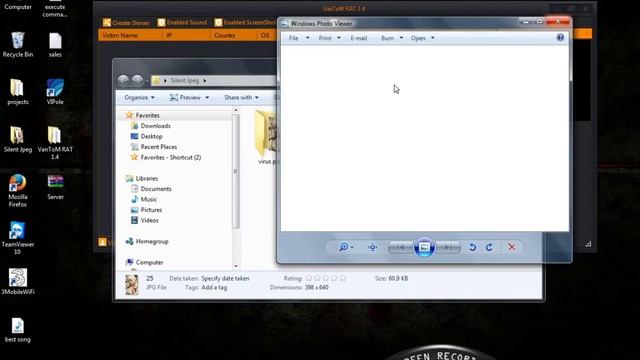Click Specify date taken field

pyautogui.click(x=225, y=278)
